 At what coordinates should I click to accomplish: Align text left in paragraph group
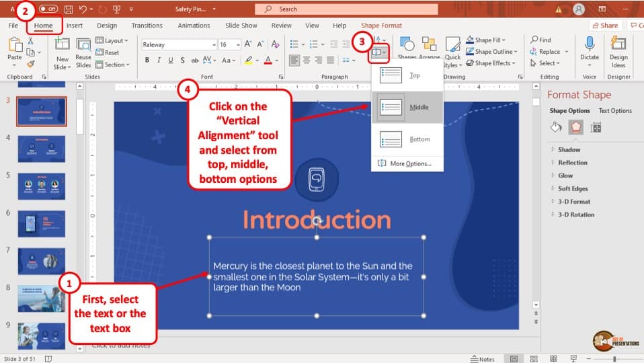pyautogui.click(x=294, y=61)
